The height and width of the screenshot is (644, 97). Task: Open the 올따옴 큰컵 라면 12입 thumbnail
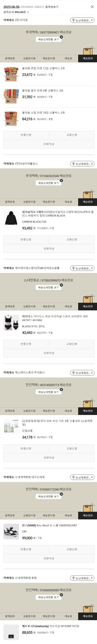point(11,74)
